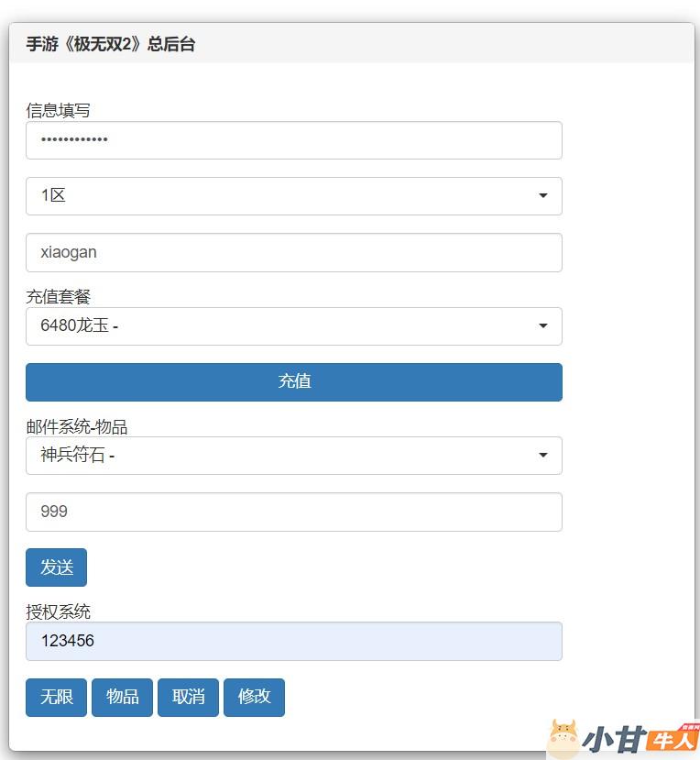Click the 手游《极无双2》总后台 header title
This screenshot has height=760, width=700.
coord(110,44)
